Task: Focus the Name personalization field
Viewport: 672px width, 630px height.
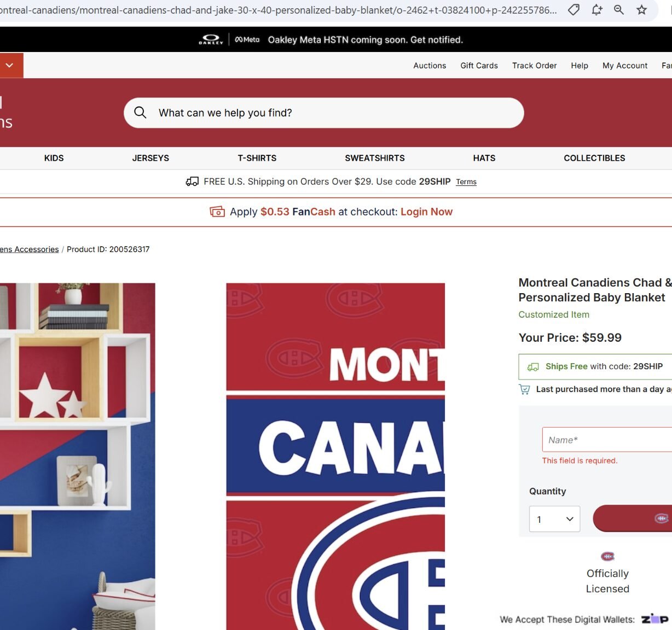Action: (x=607, y=440)
